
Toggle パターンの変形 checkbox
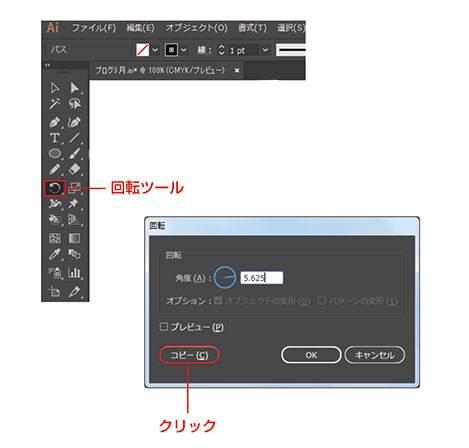322,301
